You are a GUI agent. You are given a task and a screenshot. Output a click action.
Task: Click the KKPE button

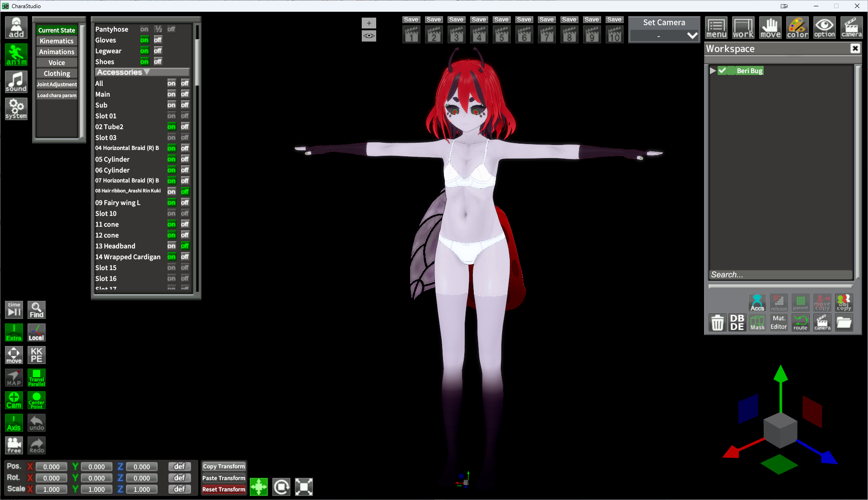[37, 355]
